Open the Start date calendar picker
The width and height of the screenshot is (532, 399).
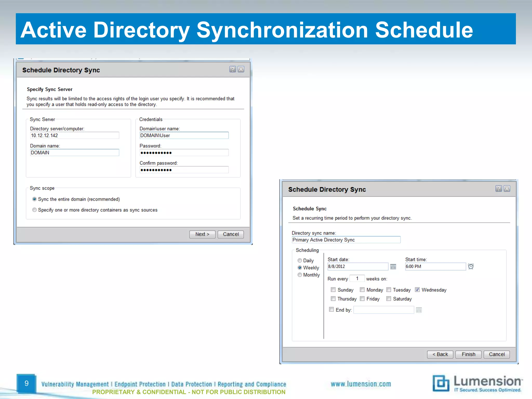coord(393,267)
